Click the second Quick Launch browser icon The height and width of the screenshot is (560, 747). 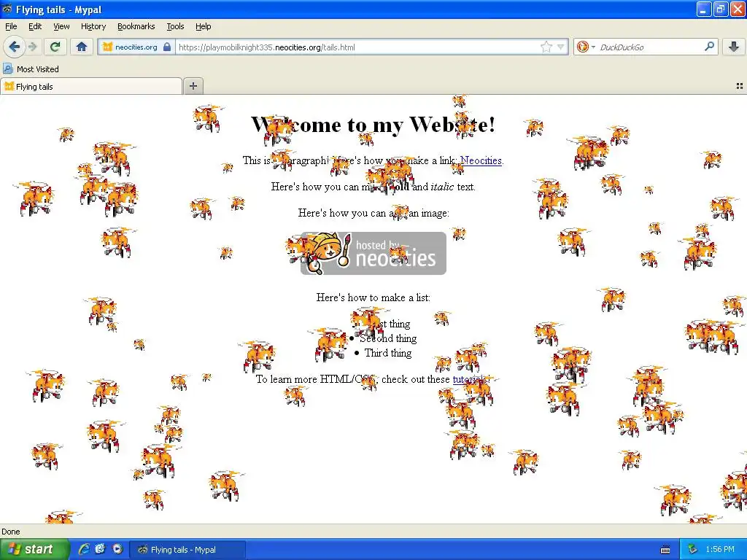tap(100, 549)
